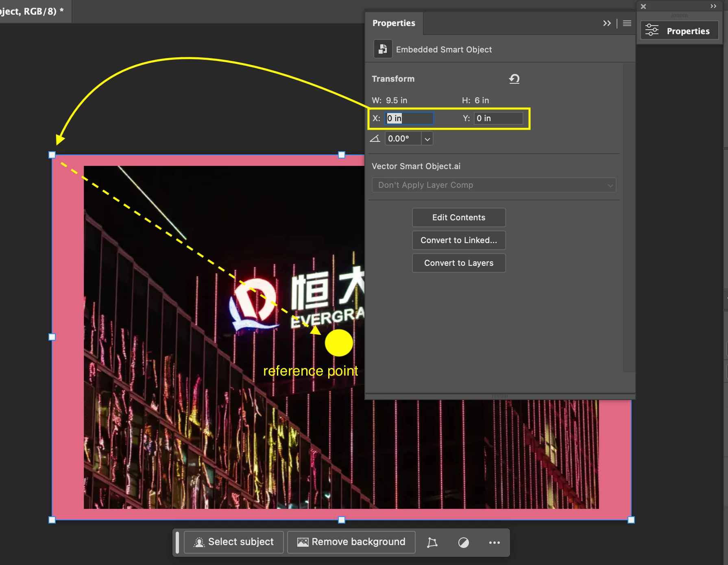The width and height of the screenshot is (728, 565).
Task: Expand the dock with top-right chevrons
Action: pos(713,6)
